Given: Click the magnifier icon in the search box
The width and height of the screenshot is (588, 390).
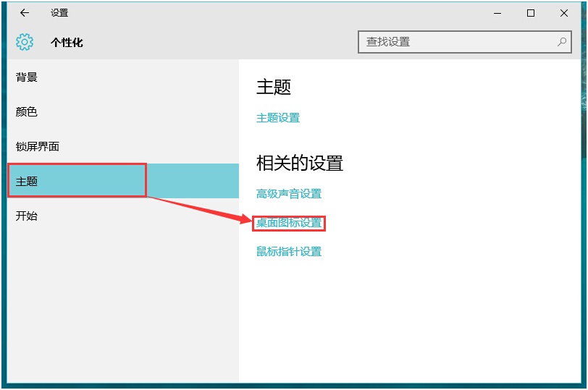Looking at the screenshot, I should 562,42.
